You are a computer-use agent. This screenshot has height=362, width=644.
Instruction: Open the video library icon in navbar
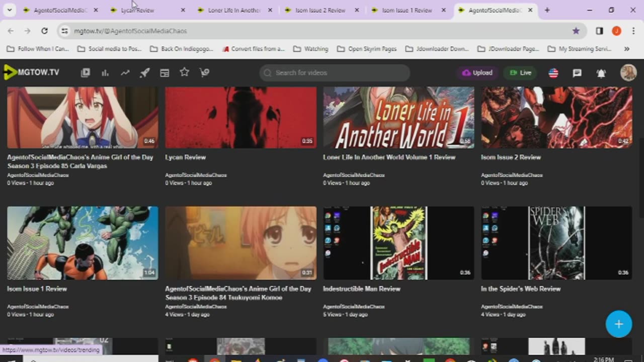click(x=86, y=73)
